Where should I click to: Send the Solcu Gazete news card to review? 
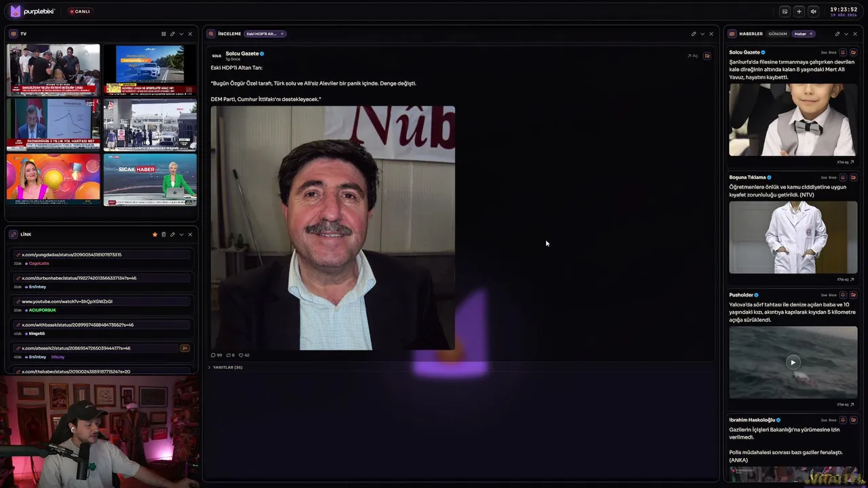(854, 52)
